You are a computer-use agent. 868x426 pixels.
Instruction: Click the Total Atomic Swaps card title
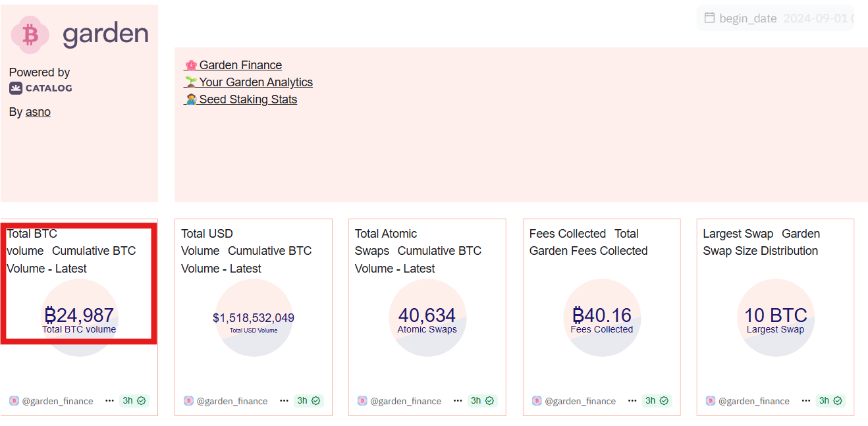(x=418, y=251)
